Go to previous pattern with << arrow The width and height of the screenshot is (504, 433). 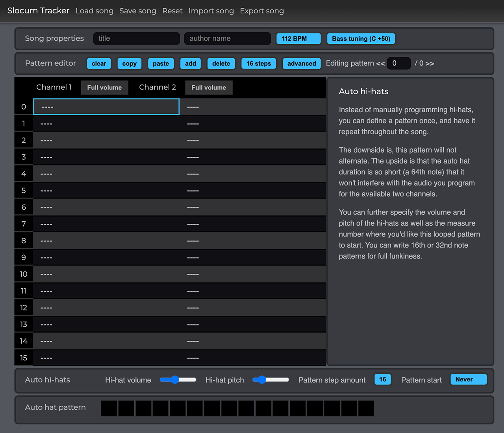coord(380,63)
